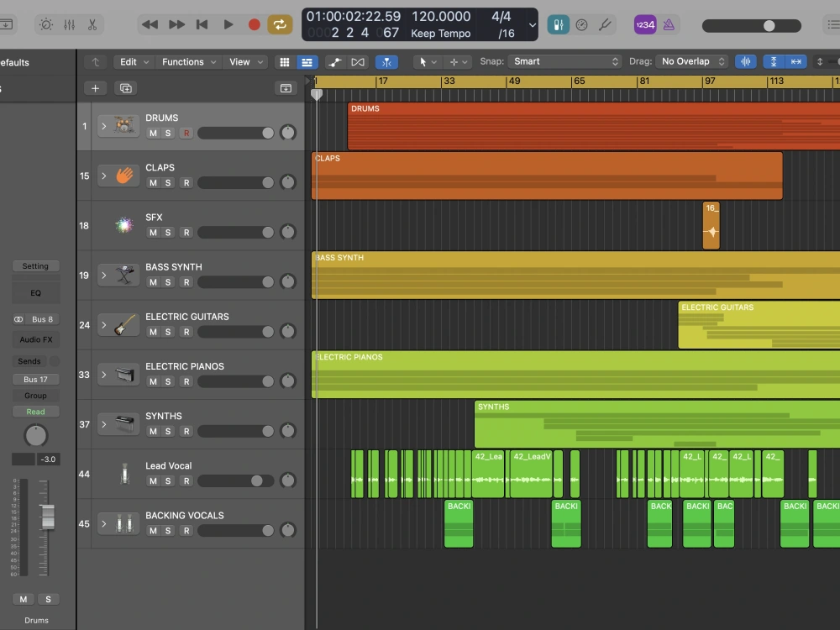Toggle the yellow cycle mode button
This screenshot has width=840, height=630.
pyautogui.click(x=280, y=24)
